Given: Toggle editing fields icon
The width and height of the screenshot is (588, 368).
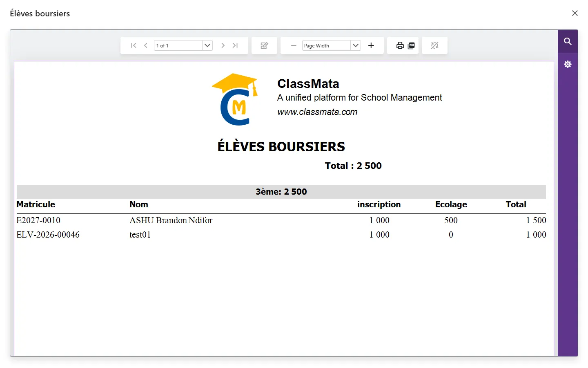Looking at the screenshot, I should point(264,45).
